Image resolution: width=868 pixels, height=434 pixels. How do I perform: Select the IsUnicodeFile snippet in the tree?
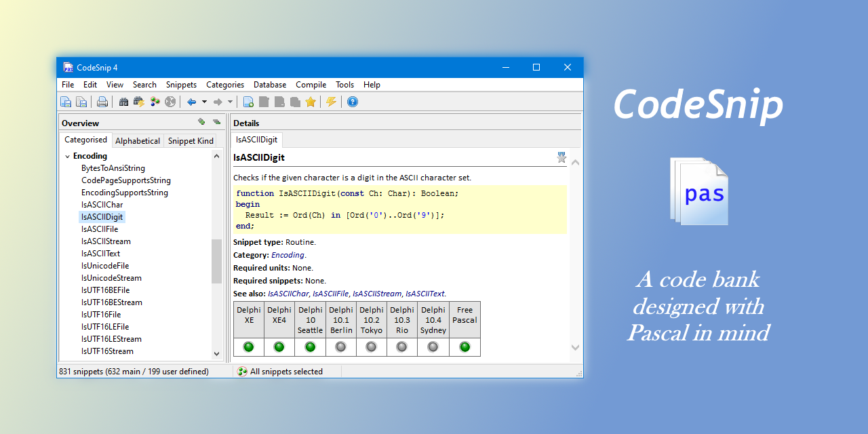click(x=105, y=266)
